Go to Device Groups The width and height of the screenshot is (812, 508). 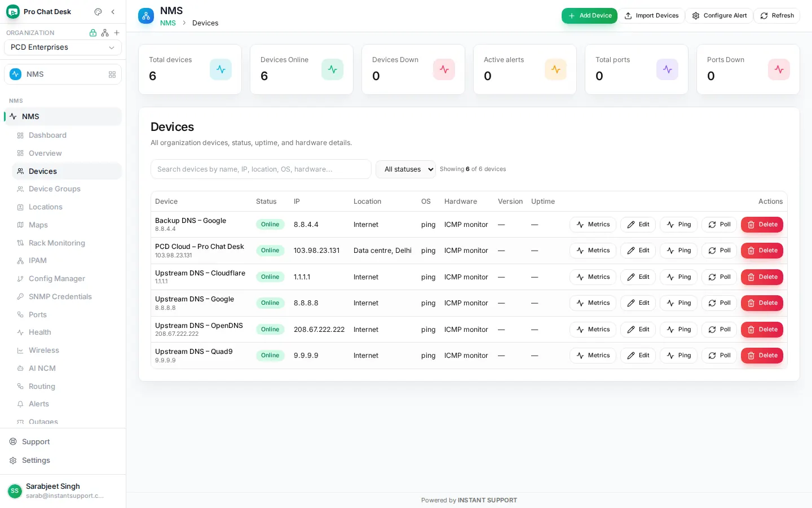tap(67, 189)
